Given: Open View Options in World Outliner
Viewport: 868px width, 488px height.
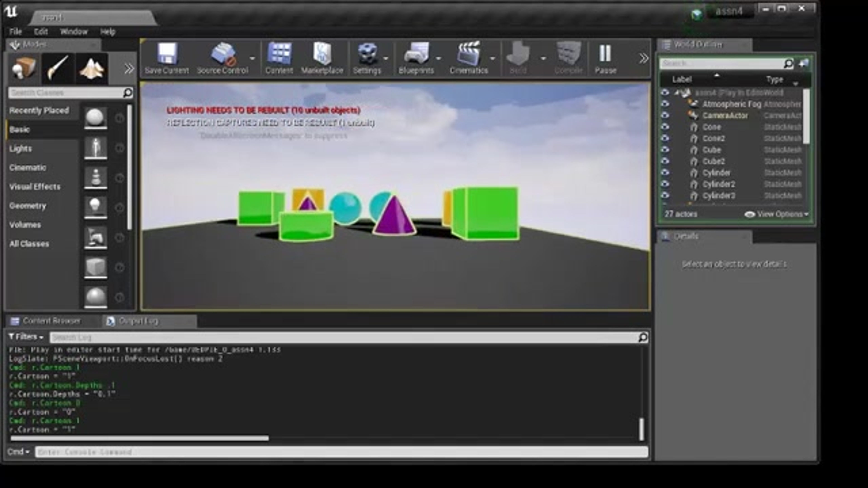Looking at the screenshot, I should (x=776, y=214).
